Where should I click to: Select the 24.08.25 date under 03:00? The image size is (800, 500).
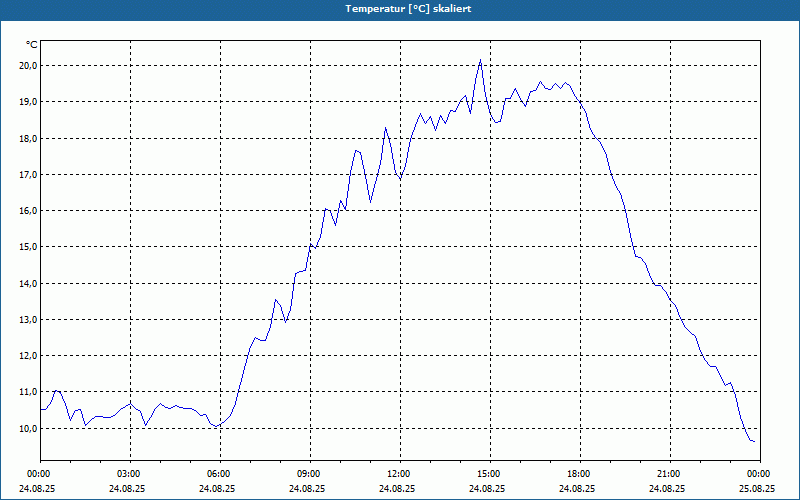point(128,488)
